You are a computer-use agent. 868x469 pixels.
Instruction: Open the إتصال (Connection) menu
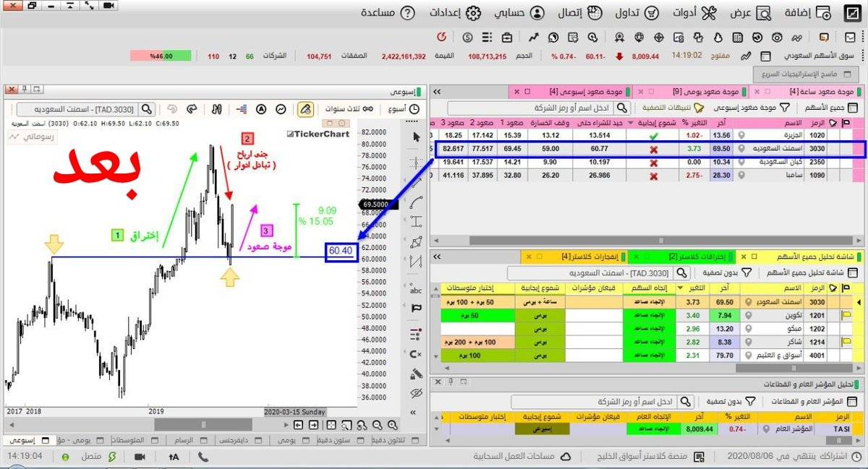point(580,13)
